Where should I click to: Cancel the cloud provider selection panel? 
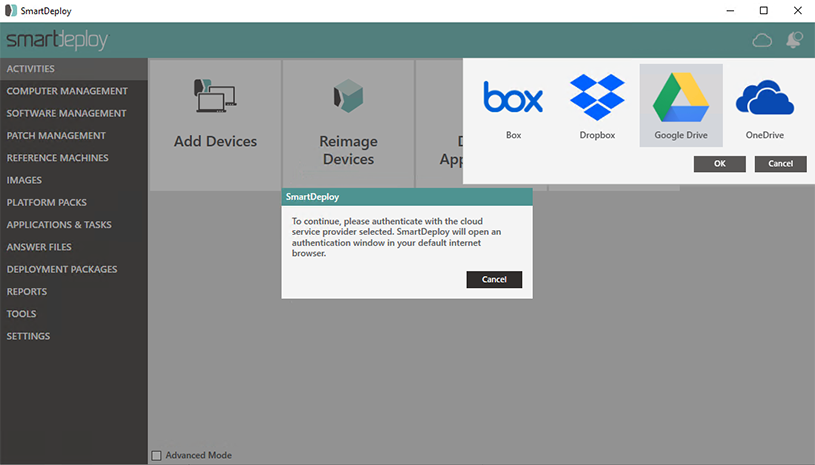[780, 164]
